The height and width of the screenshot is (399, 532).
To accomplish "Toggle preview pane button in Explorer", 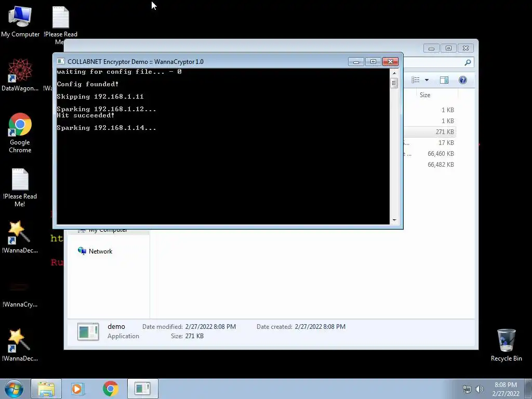I will 444,79.
